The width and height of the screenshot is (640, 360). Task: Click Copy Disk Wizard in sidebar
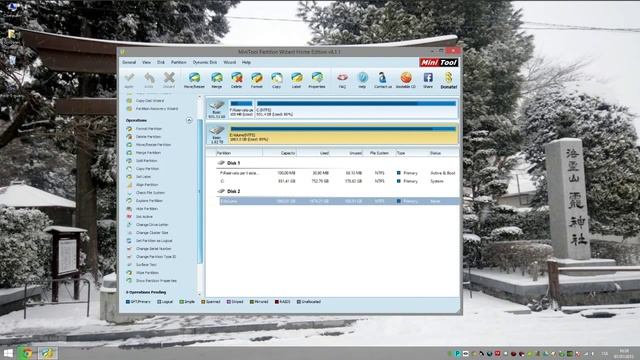point(150,100)
